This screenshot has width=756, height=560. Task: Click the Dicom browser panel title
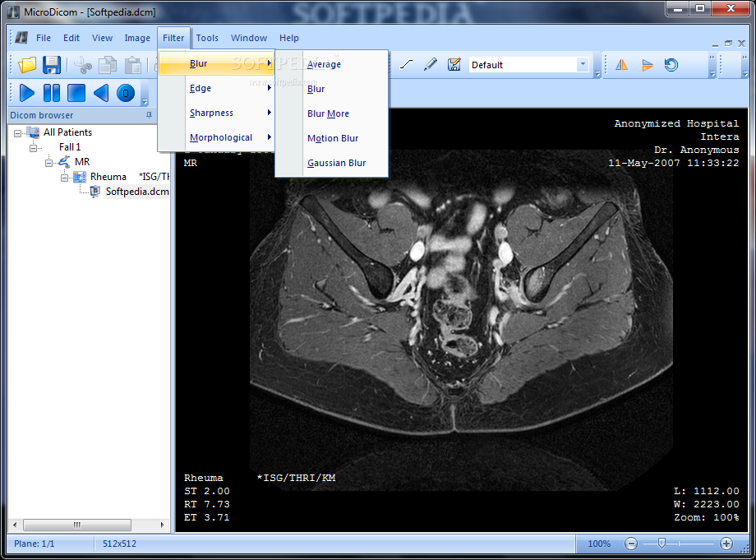41,115
